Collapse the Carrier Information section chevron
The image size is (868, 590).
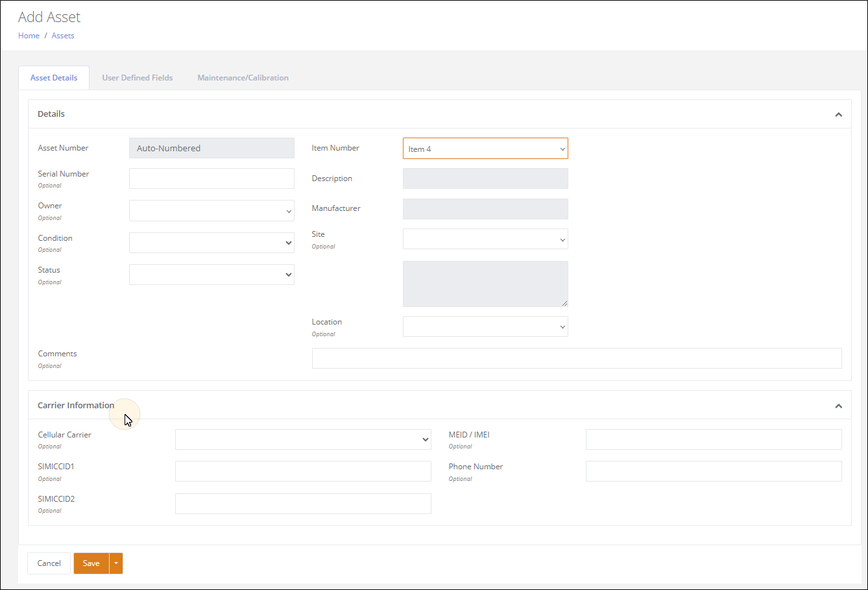838,406
